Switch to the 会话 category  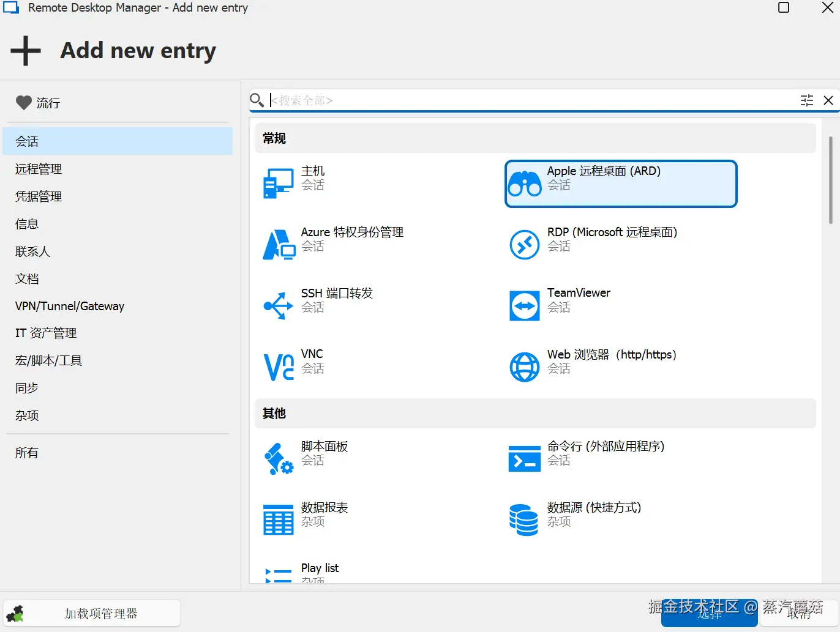(118, 141)
